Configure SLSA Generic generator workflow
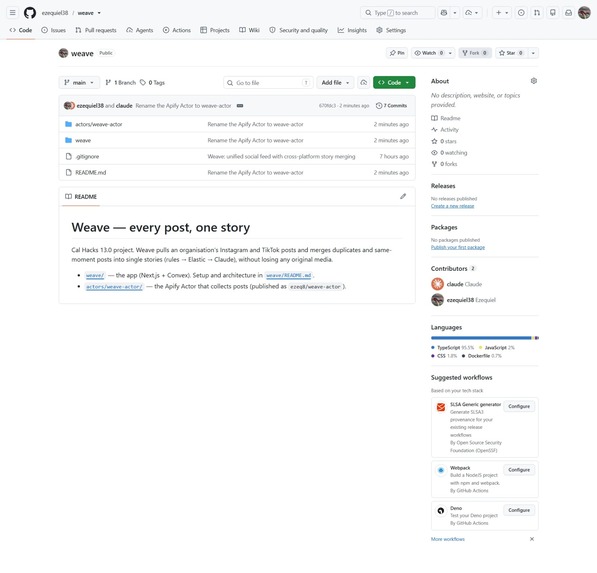597x573 pixels. pyautogui.click(x=519, y=407)
